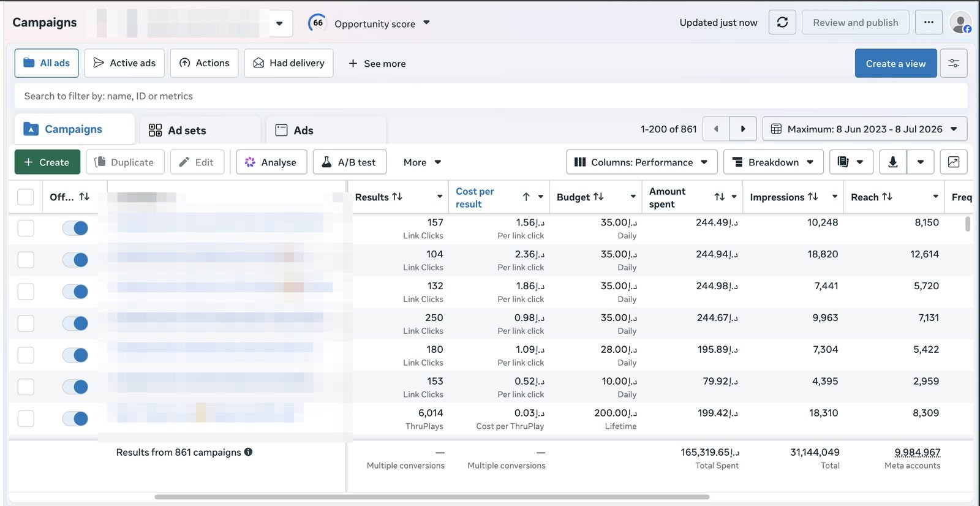Viewport: 980px width, 506px height.
Task: Open the reports icon menu
Action: 851,162
